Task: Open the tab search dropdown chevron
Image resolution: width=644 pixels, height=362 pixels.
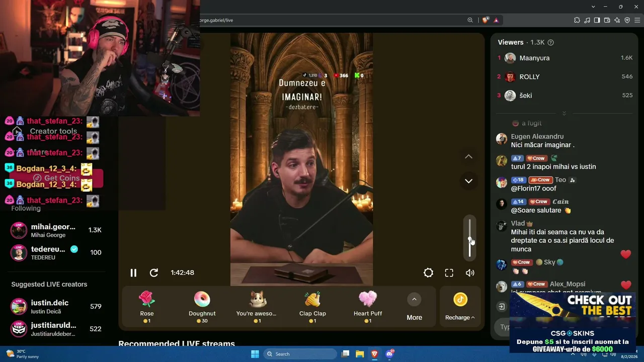Action: pyautogui.click(x=593, y=7)
